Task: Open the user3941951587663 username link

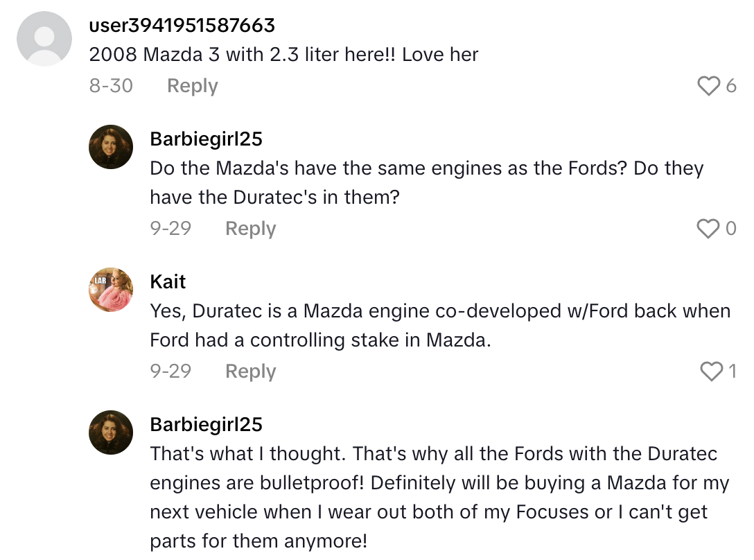Action: [182, 26]
